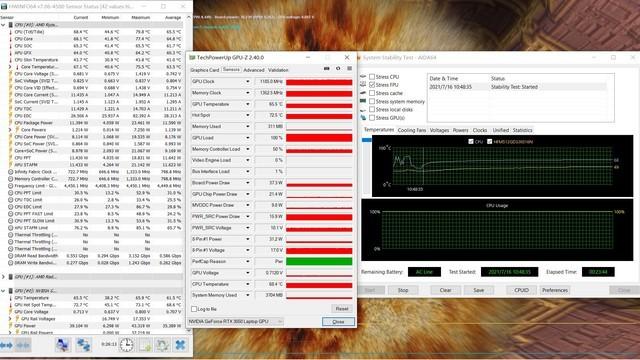Click the GPU-Z screenshot camera icon
This screenshot has height=360, width=640.
click(327, 69)
